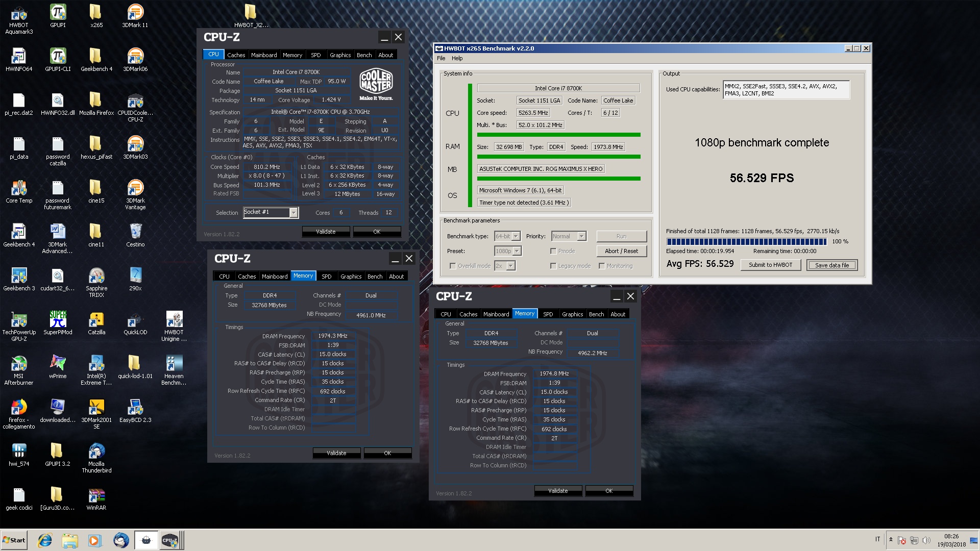Screen dimensions: 980x551
Task: Click the Abort / Reset button
Action: pos(621,251)
